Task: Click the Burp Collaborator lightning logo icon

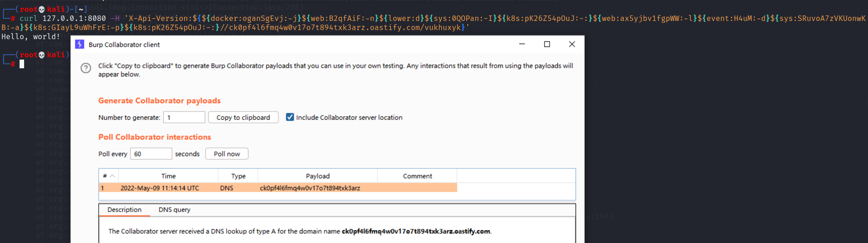Action: (x=80, y=44)
